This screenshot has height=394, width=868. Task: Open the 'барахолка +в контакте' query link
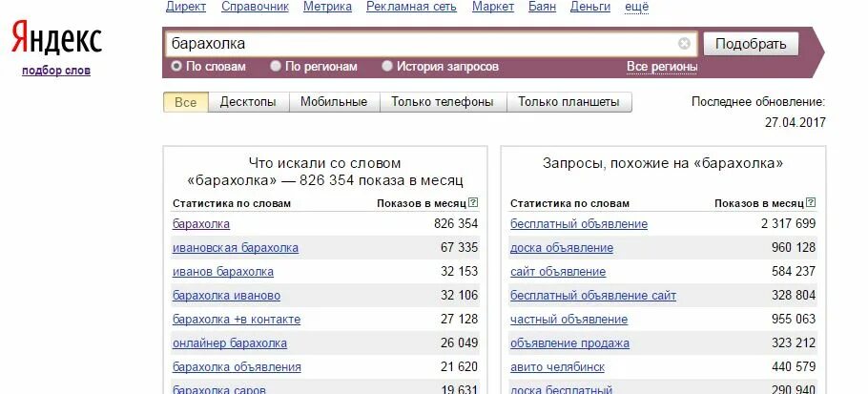point(237,320)
